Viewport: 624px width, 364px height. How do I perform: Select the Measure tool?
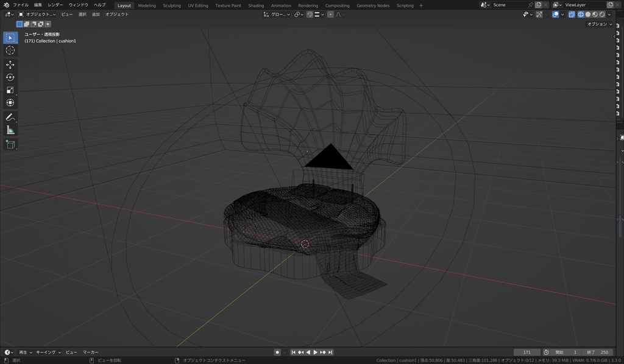click(10, 130)
